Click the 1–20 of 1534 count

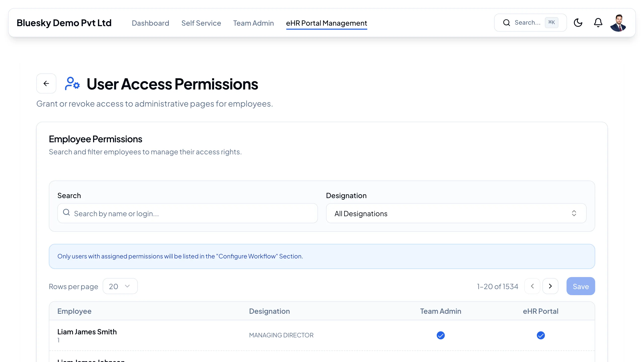point(498,286)
